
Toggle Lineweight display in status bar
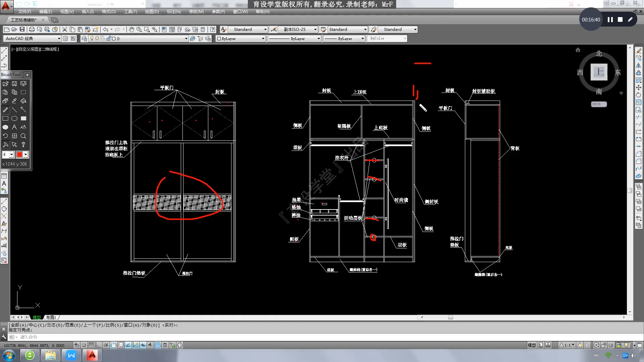pos(150,345)
